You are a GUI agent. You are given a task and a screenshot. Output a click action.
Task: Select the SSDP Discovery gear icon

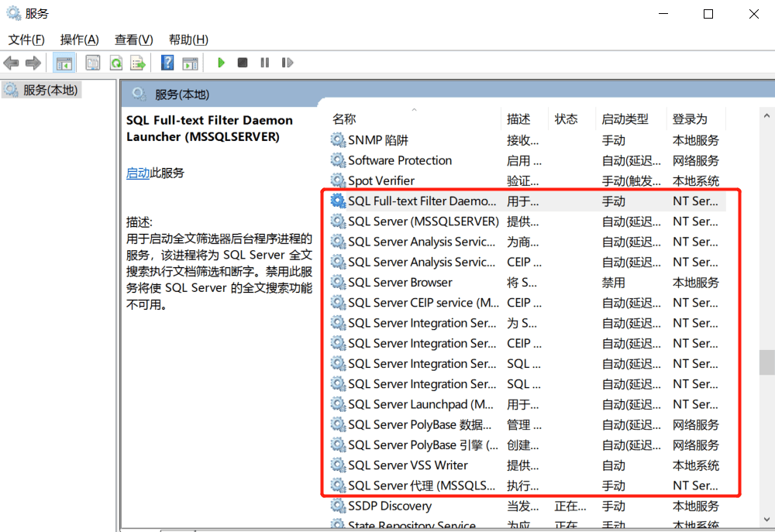pyautogui.click(x=338, y=506)
